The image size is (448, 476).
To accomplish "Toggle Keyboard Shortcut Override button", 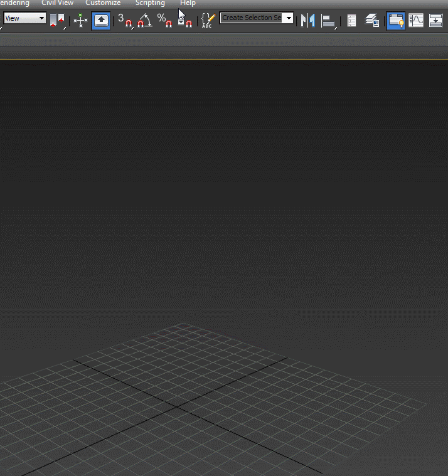I will 101,20.
